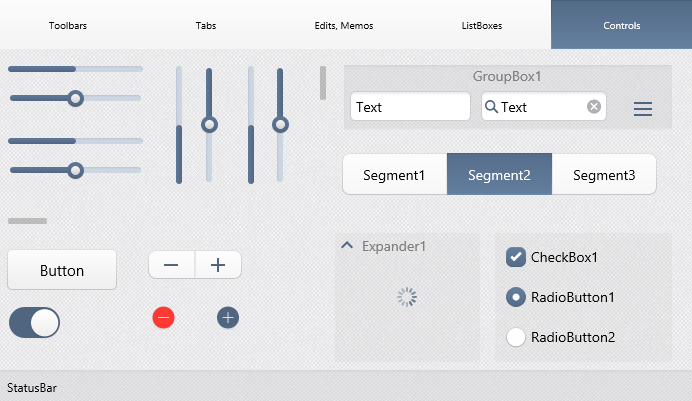The width and height of the screenshot is (692, 401).
Task: Uncheck CheckBox1
Action: pyautogui.click(x=515, y=257)
